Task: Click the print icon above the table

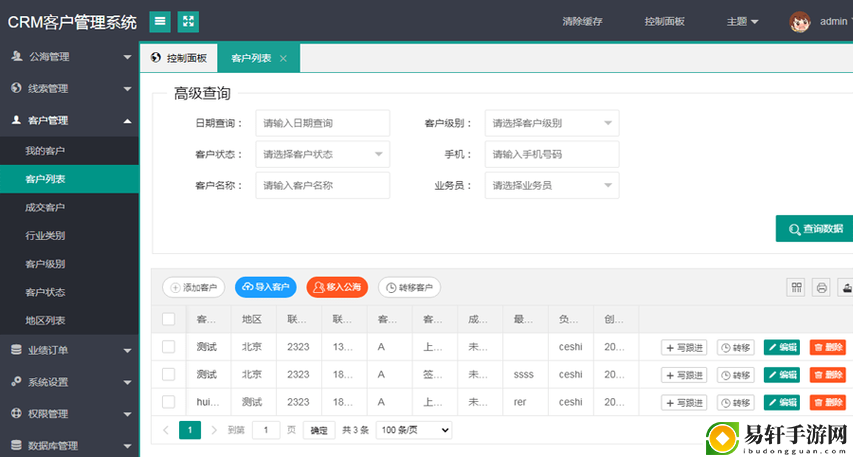Action: point(821,287)
